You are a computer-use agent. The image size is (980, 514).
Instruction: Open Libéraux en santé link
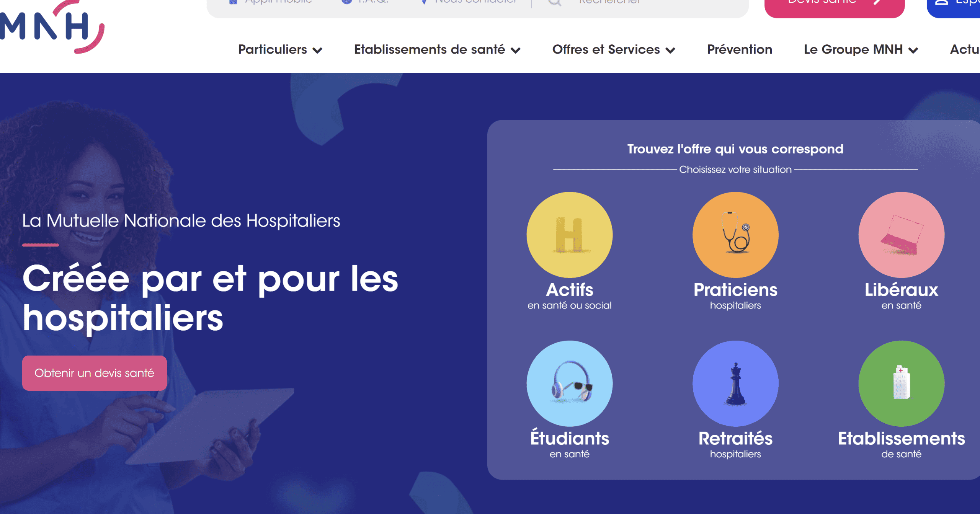click(x=901, y=295)
